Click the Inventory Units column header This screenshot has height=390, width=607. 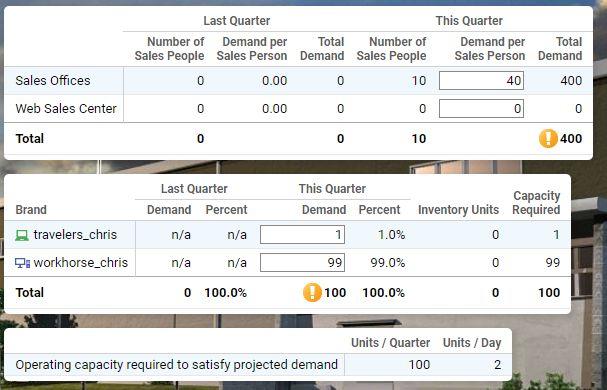pyautogui.click(x=458, y=210)
